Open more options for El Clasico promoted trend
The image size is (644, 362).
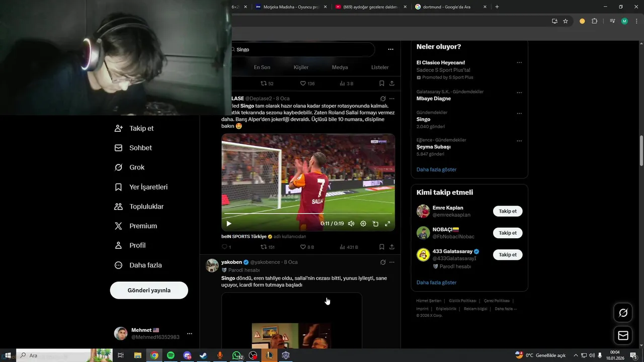click(x=519, y=63)
